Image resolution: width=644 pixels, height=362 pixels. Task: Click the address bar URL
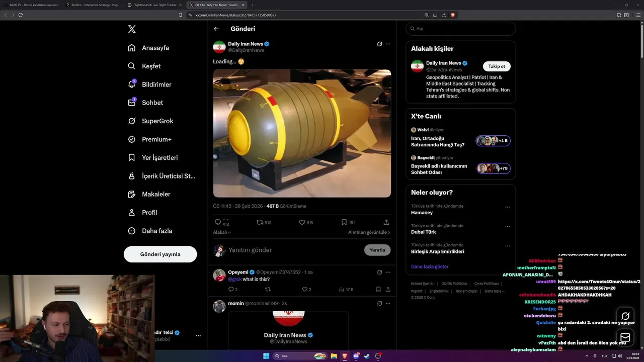tap(236, 15)
